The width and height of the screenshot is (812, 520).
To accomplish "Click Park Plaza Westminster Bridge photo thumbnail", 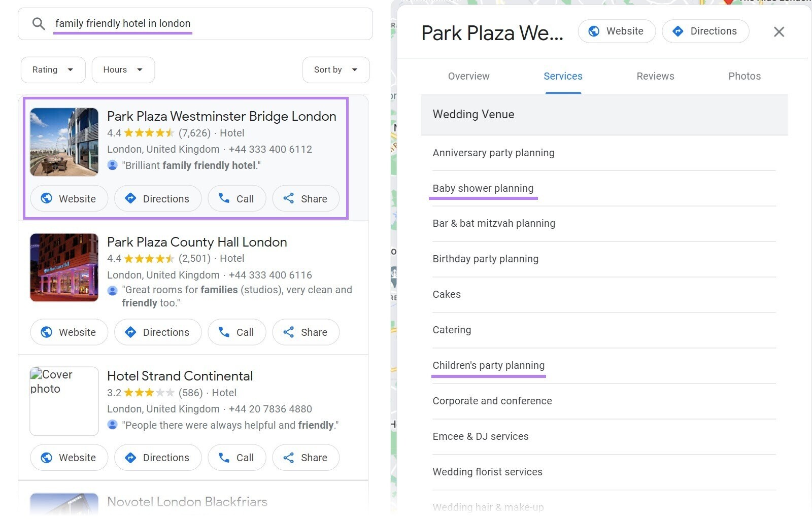I will (64, 142).
